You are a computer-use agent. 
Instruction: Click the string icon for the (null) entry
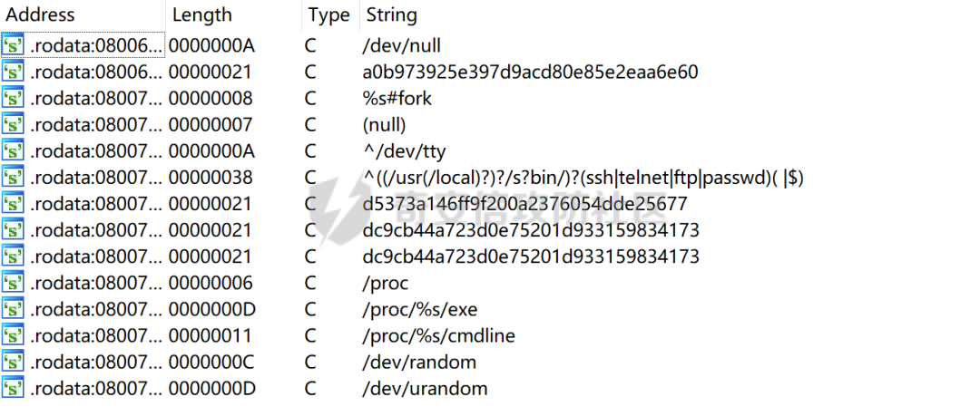[13, 125]
